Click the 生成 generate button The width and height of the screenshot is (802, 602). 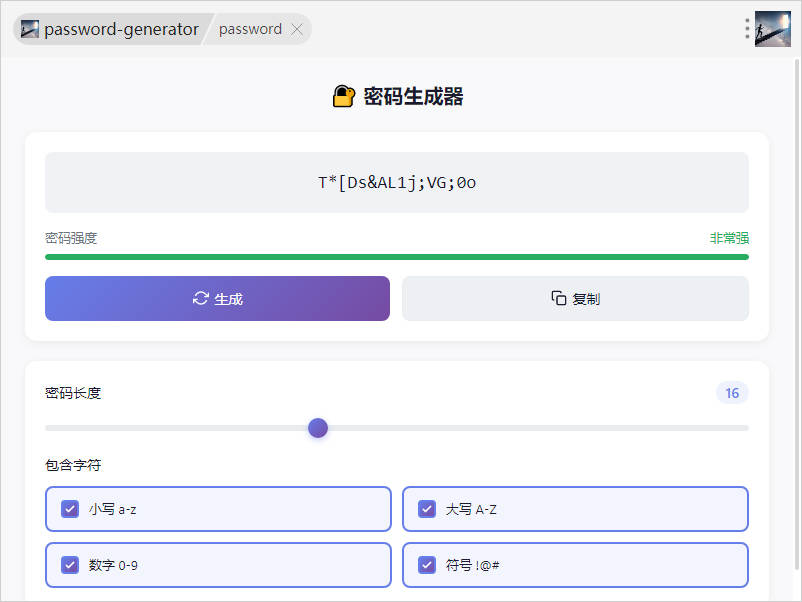tap(217, 299)
